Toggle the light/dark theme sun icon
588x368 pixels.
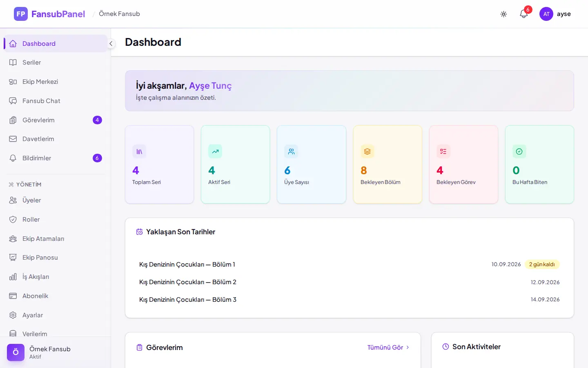click(x=503, y=14)
